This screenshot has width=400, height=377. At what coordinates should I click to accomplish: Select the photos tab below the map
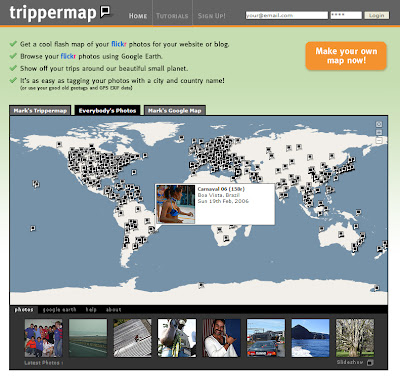[x=24, y=310]
